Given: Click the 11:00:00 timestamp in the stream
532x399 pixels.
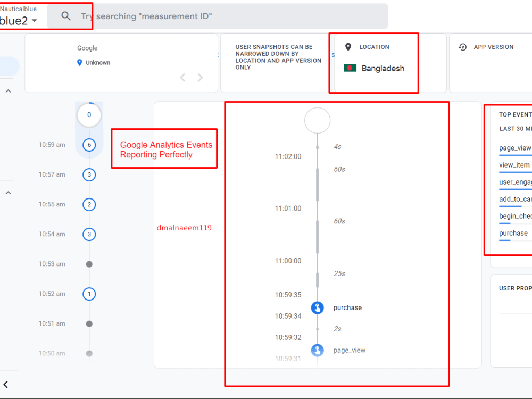Looking at the screenshot, I should pyautogui.click(x=288, y=261).
